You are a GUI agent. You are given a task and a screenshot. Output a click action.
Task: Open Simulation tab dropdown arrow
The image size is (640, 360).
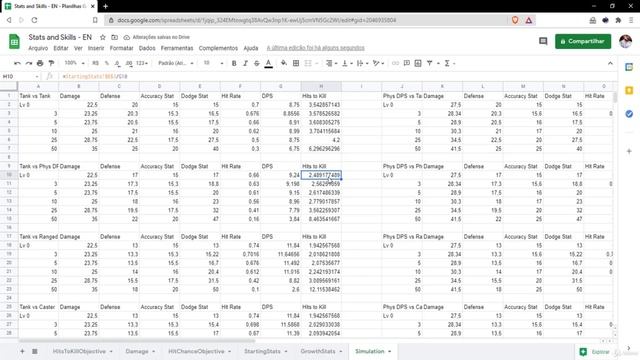390,351
